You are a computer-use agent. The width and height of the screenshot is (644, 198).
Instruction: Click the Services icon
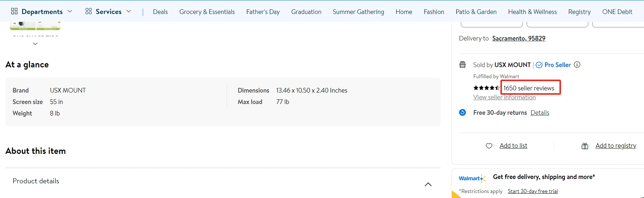pyautogui.click(x=88, y=11)
